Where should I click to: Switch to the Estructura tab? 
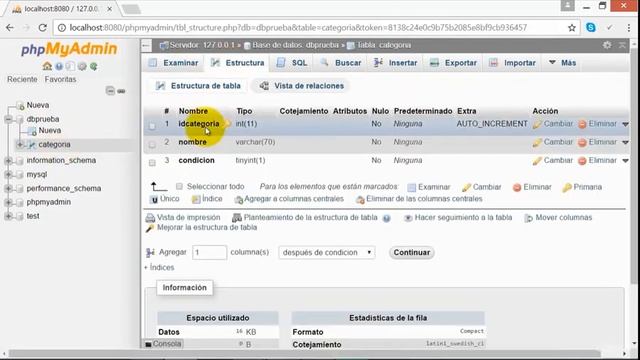coord(238,63)
